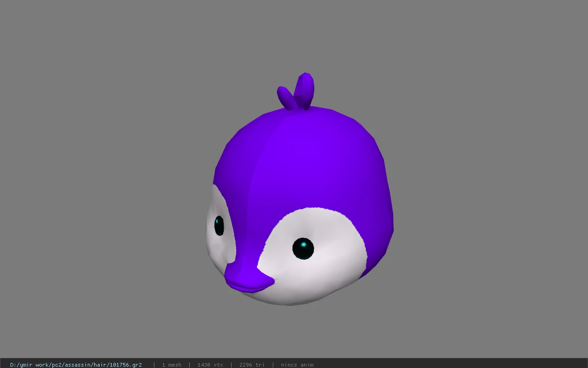Click the purple penguin head model in viewport
This screenshot has height=368, width=588.
click(x=300, y=190)
